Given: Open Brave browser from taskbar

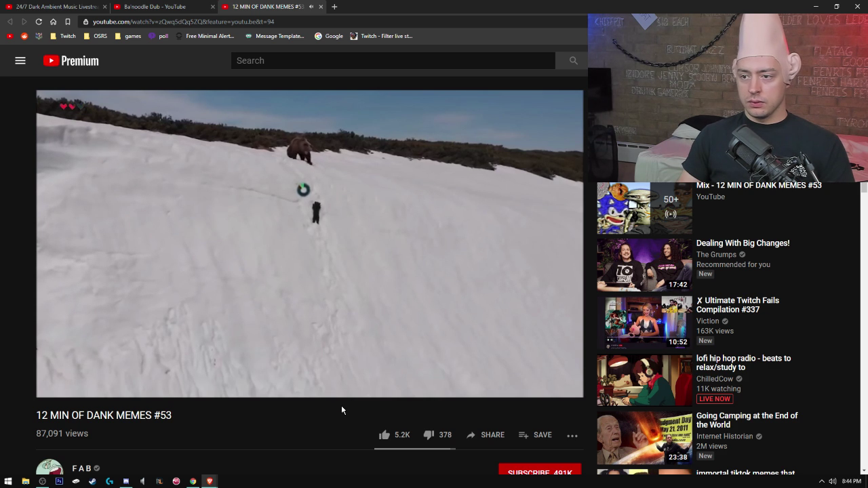Looking at the screenshot, I should (210, 481).
